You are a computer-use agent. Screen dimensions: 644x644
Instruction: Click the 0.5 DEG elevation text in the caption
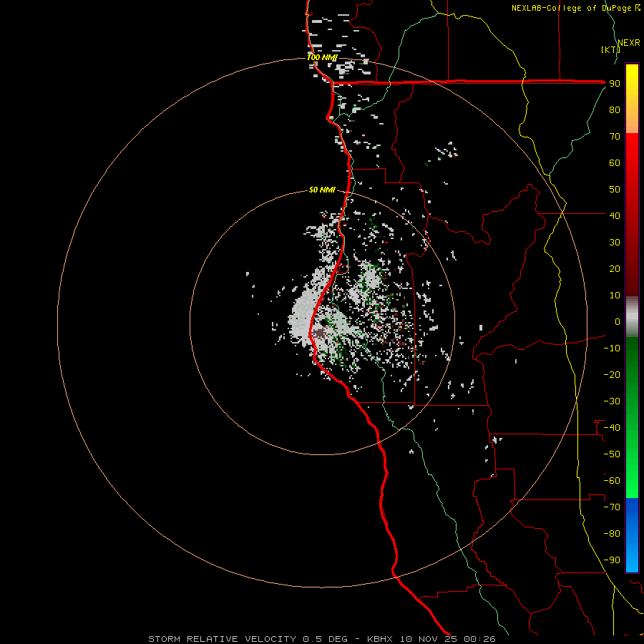tap(325, 639)
